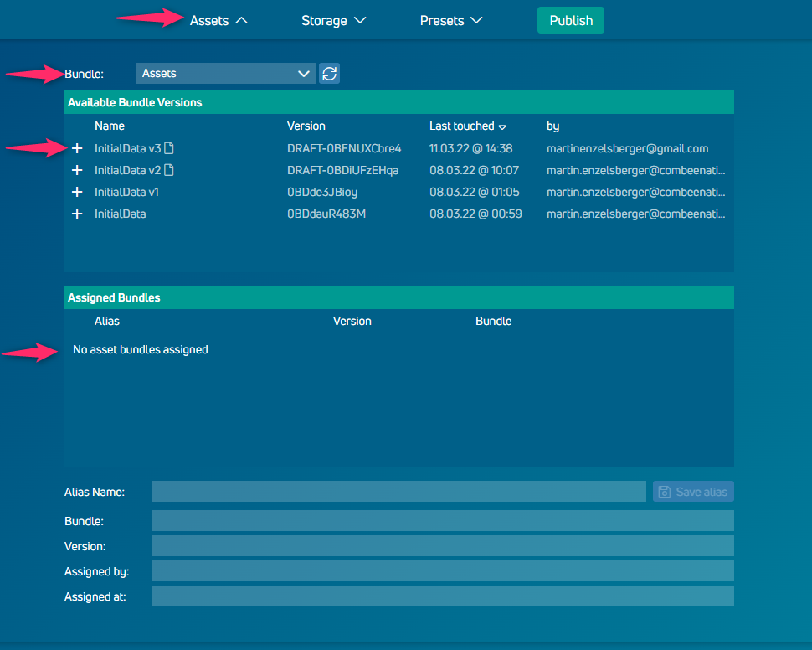Open the Storage chevron icon
Screen dimensions: 812x650
(361, 20)
